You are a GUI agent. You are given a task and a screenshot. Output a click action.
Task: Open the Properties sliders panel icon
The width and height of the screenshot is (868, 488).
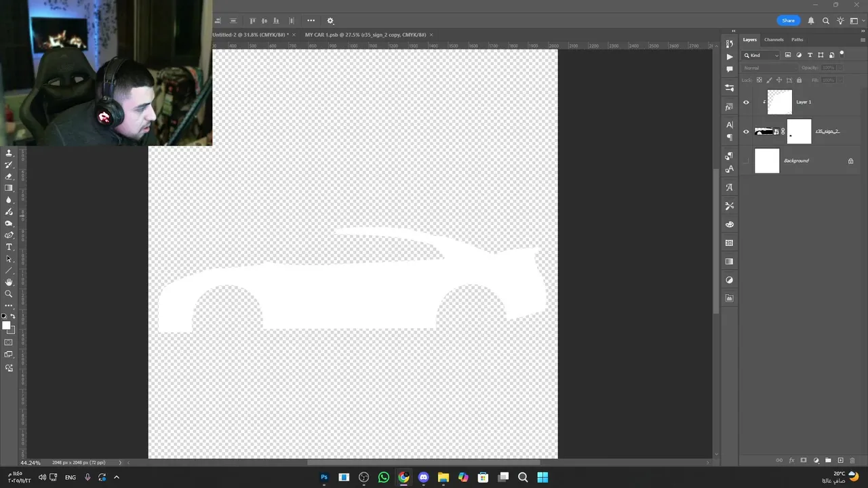point(730,88)
